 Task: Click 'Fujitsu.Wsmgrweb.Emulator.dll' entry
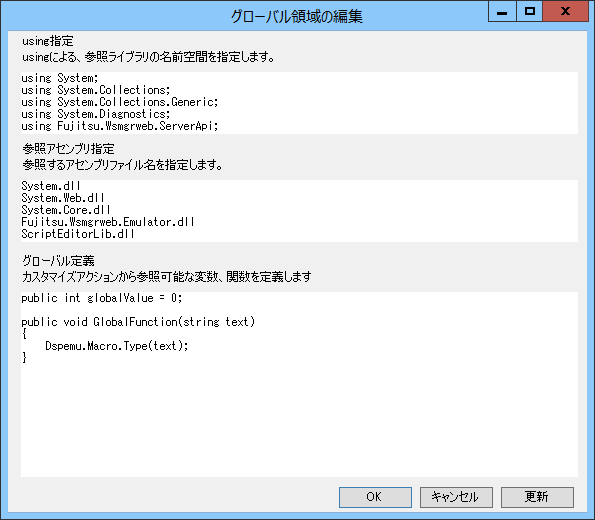(108, 222)
